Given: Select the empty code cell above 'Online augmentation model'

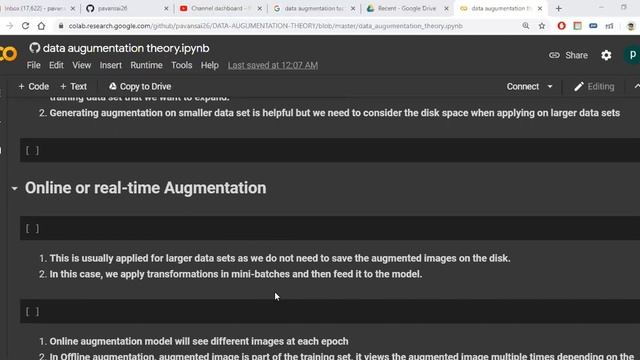Looking at the screenshot, I should pos(330,311).
